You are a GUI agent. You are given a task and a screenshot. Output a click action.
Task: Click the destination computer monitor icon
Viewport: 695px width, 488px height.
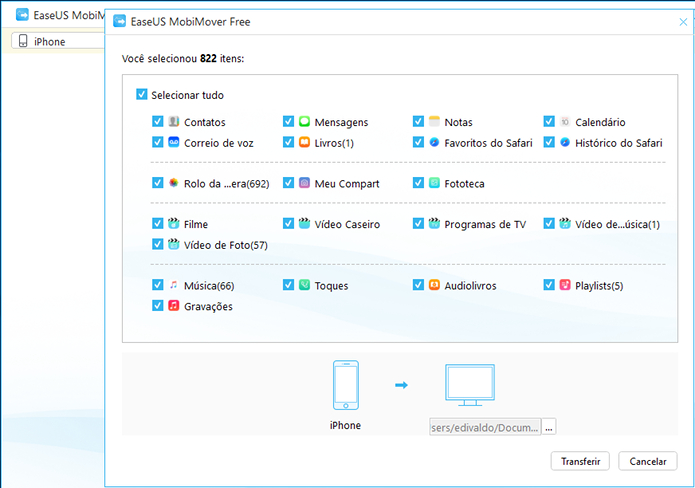[470, 385]
